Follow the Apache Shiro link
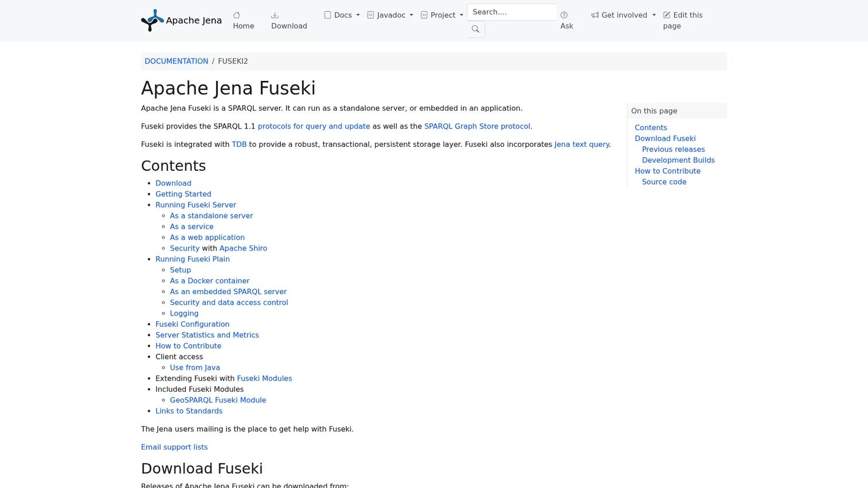868x488 pixels. click(x=243, y=248)
